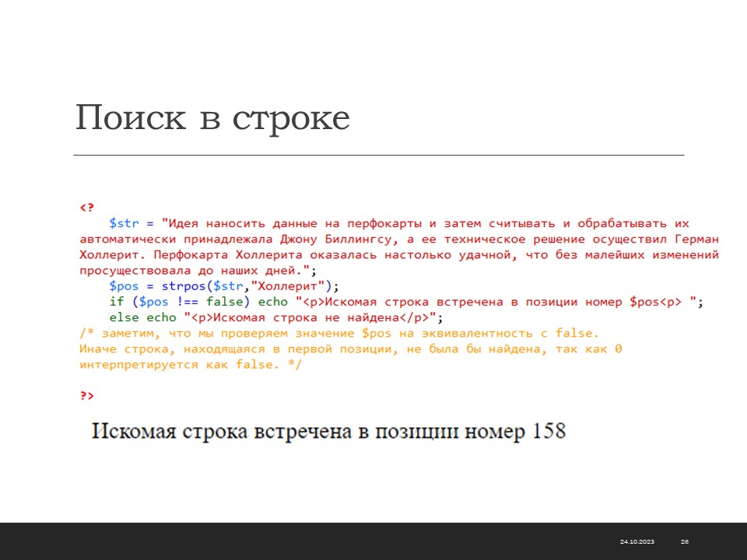Click the closing "?>" PHP tag

[x=86, y=396]
